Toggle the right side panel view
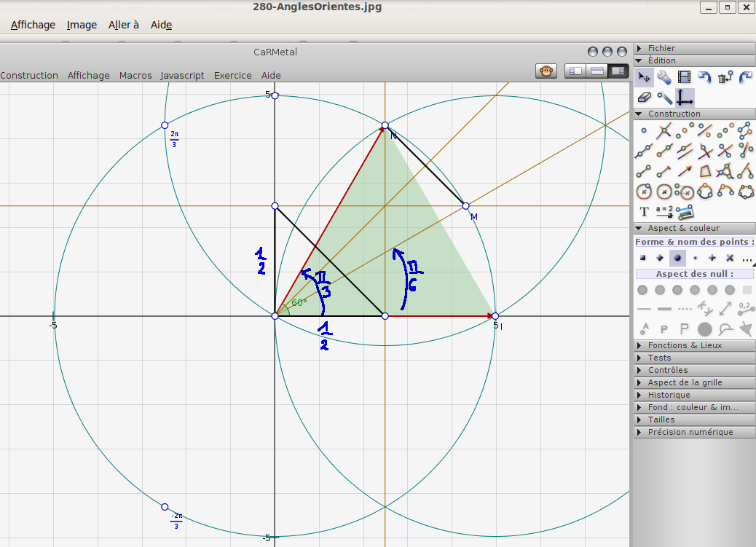The width and height of the screenshot is (756, 547). [618, 71]
